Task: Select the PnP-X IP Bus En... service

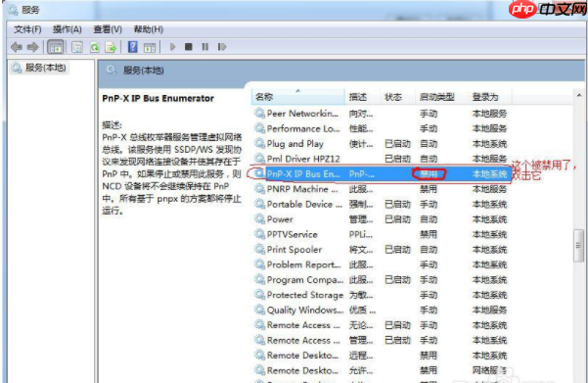Action: [382, 173]
